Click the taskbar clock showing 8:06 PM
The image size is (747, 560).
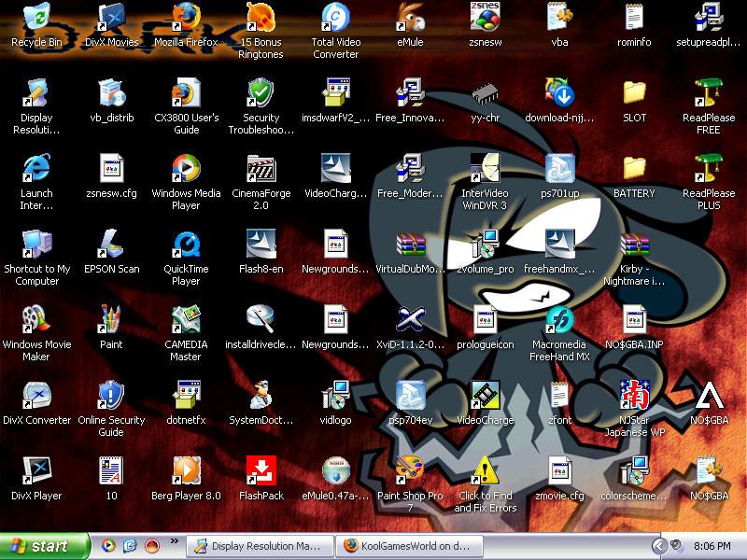point(712,546)
